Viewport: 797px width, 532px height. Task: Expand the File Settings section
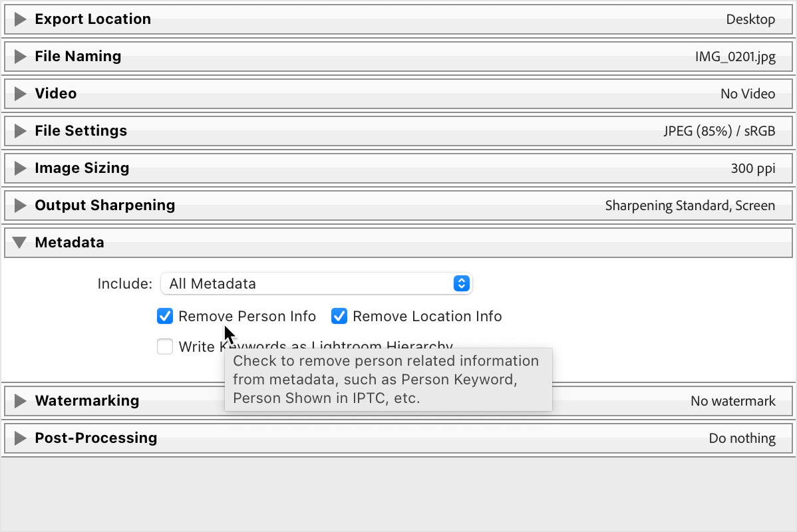[19, 130]
